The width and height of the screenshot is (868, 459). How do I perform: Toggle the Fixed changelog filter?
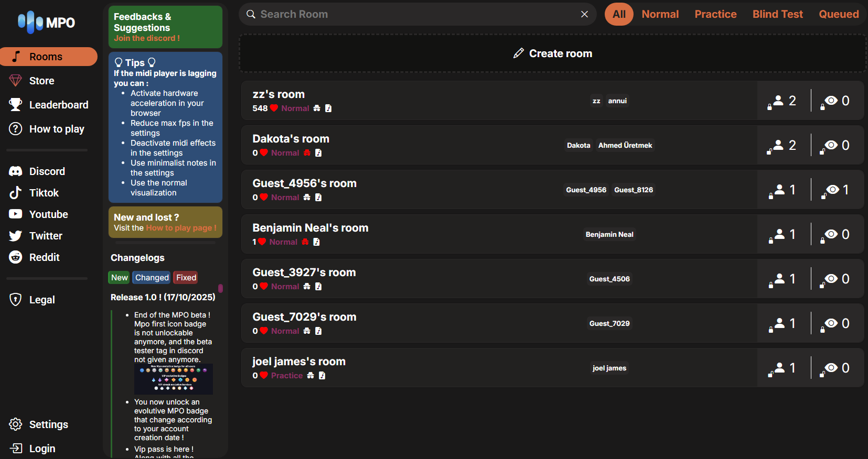186,278
